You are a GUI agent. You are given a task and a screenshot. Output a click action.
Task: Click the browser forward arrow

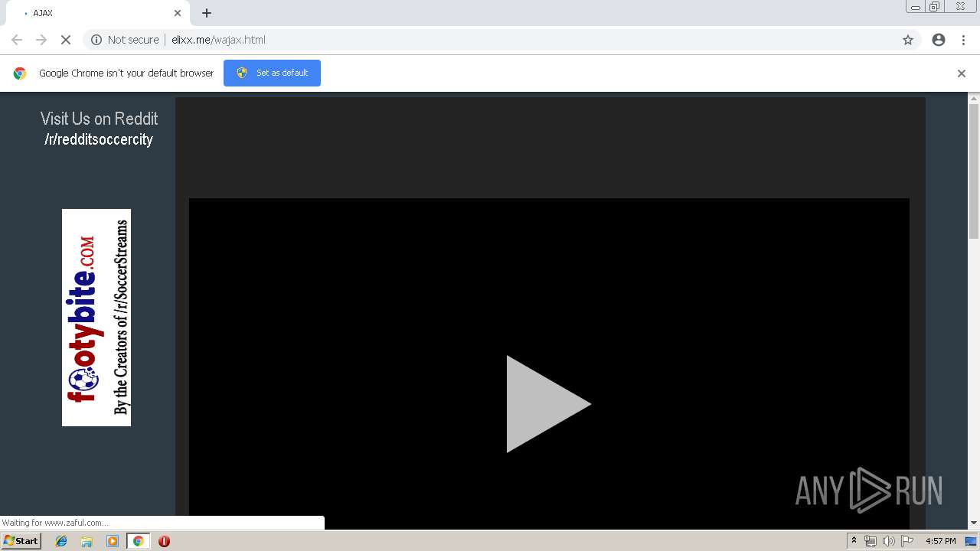click(x=41, y=40)
